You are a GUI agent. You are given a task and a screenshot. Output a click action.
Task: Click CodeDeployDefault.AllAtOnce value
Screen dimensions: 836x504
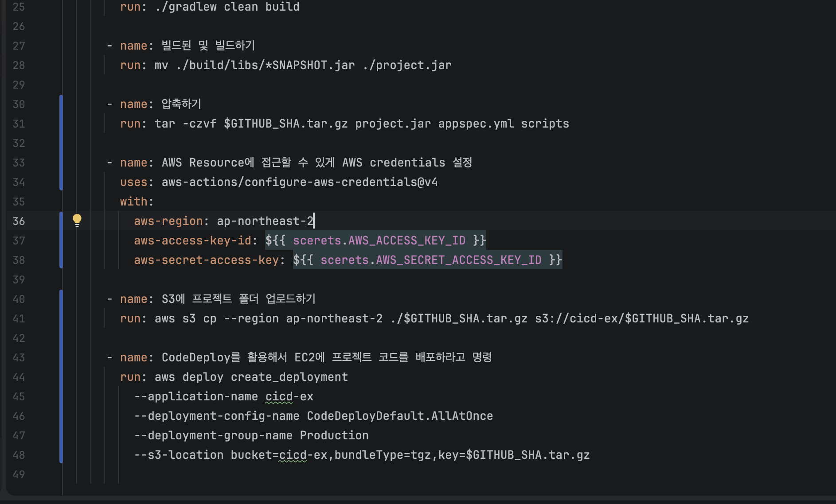400,416
